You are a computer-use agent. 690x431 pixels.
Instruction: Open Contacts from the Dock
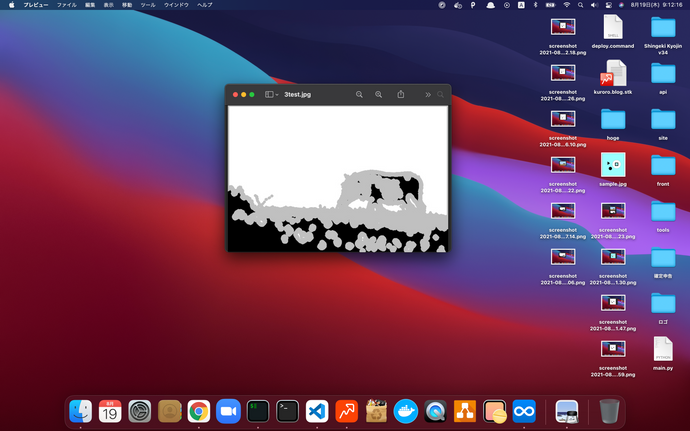[169, 411]
